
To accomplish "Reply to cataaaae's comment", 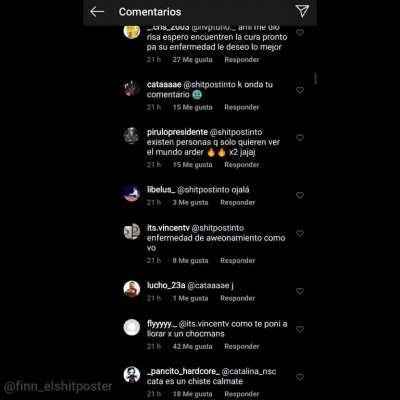I will (x=242, y=107).
